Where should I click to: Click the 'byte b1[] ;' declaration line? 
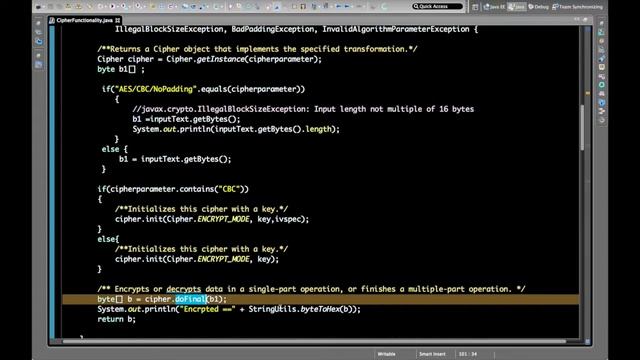[121, 69]
